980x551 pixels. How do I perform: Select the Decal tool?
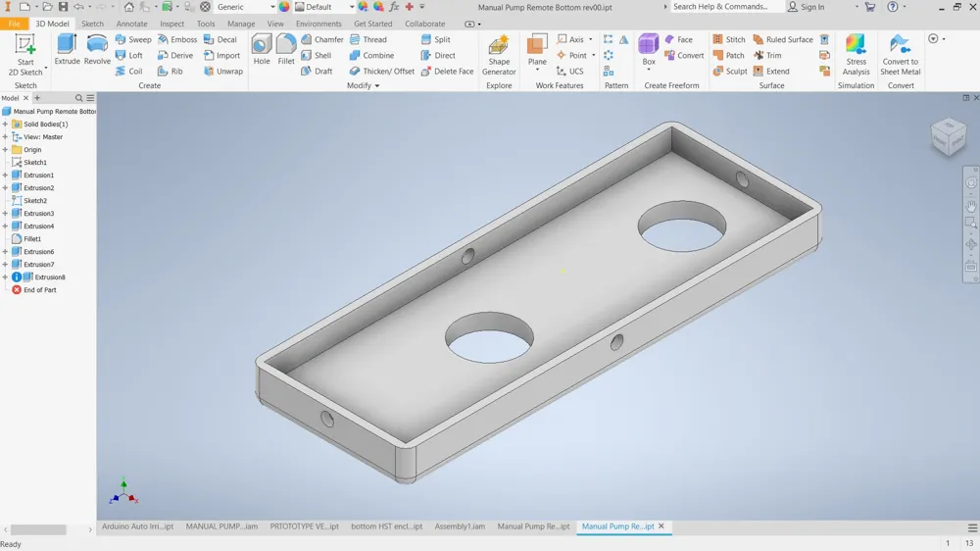(220, 39)
